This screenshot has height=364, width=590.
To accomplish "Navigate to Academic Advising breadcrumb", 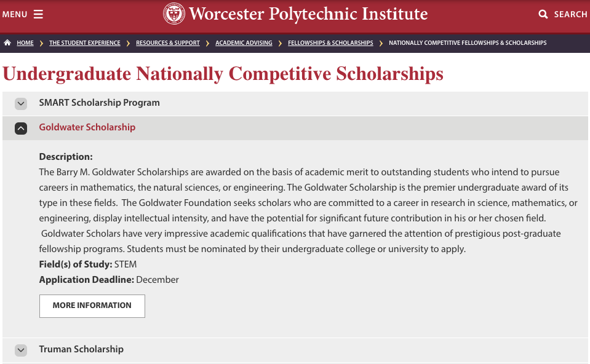I will click(244, 43).
